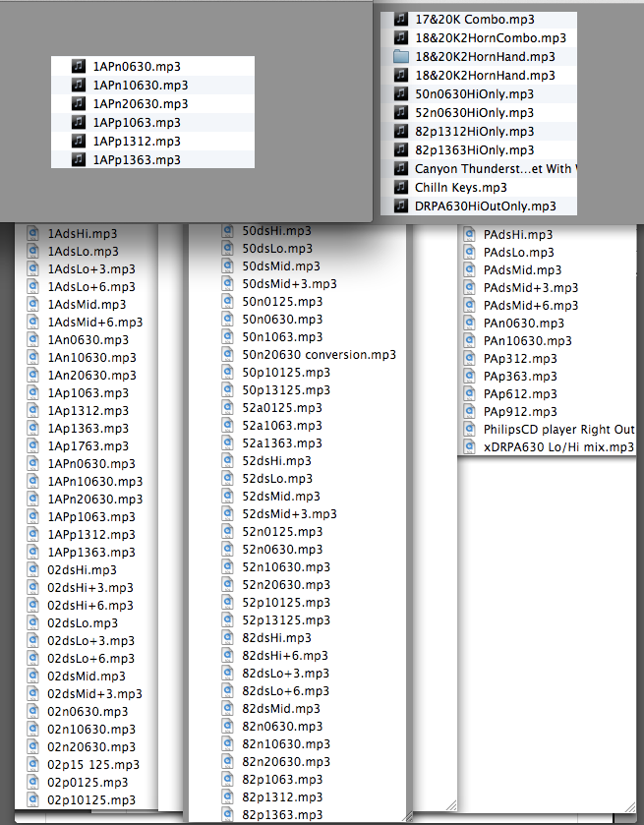Click the music icon beside 17&20K Combo.mp3
This screenshot has width=644, height=825.
pos(401,20)
